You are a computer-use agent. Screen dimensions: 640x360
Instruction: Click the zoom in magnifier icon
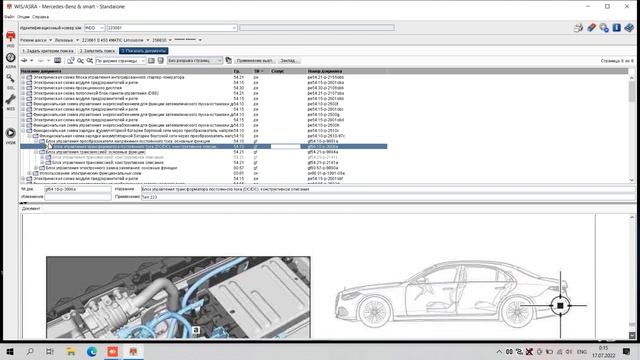tap(80, 60)
